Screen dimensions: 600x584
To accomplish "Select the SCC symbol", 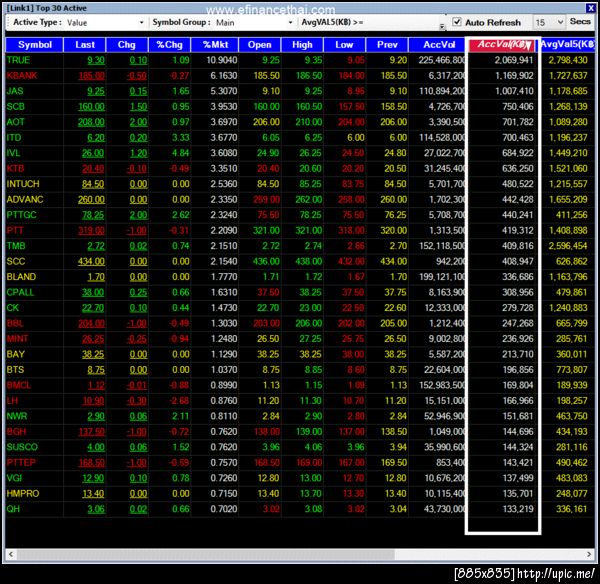I will click(16, 261).
